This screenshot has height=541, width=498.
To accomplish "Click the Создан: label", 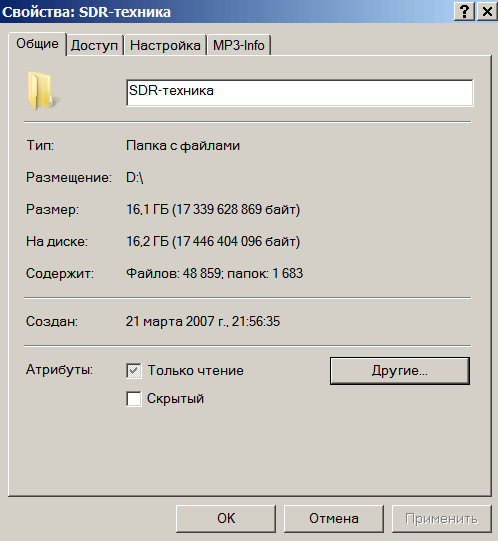I will (52, 322).
